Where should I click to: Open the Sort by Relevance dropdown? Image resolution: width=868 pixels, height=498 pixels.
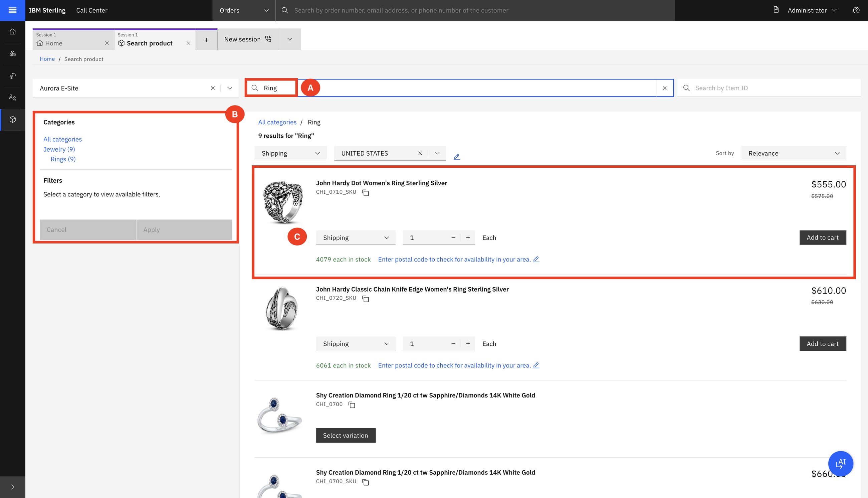pos(794,153)
